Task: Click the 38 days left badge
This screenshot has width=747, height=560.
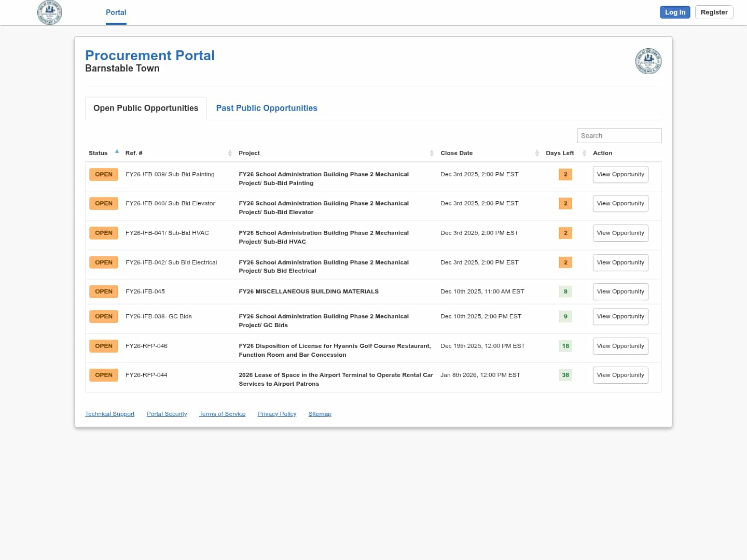Action: click(565, 375)
